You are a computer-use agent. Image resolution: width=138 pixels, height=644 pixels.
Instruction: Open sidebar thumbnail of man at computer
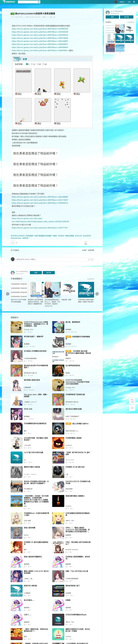click(x=120, y=29)
